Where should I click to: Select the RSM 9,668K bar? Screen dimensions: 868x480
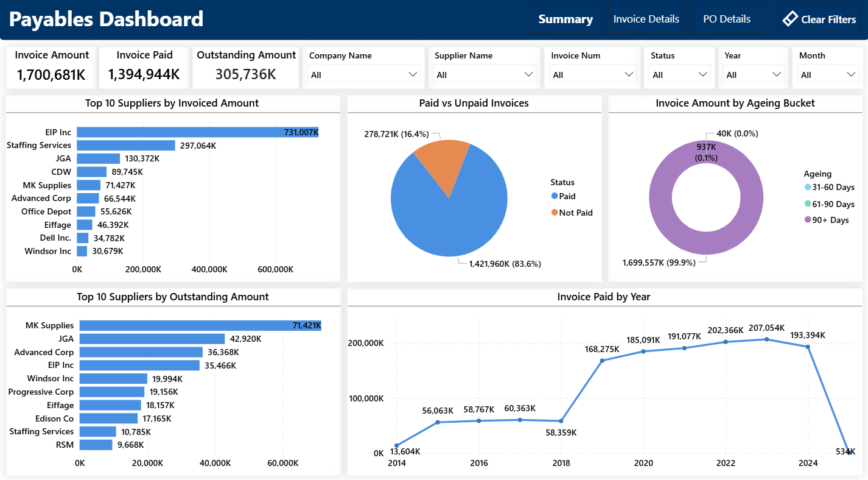(x=96, y=445)
